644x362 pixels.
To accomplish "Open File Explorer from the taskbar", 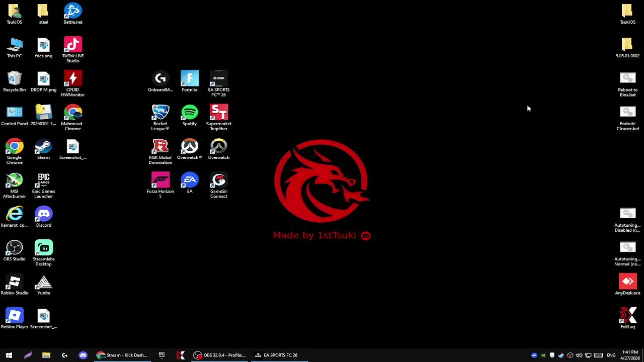I will pyautogui.click(x=46, y=355).
